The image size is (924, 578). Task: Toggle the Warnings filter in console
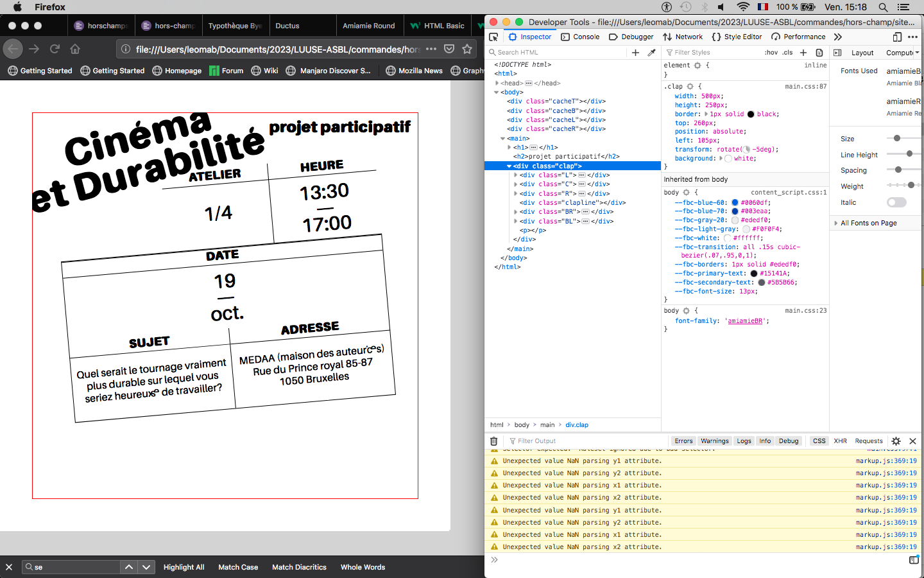tap(714, 441)
